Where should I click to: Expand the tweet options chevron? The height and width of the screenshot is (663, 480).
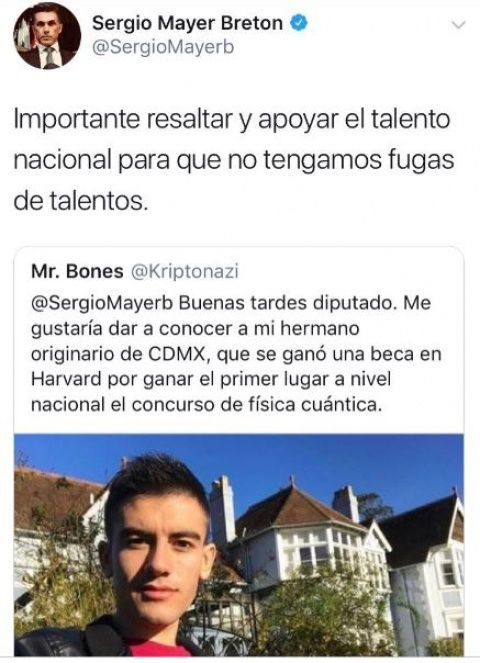click(458, 25)
